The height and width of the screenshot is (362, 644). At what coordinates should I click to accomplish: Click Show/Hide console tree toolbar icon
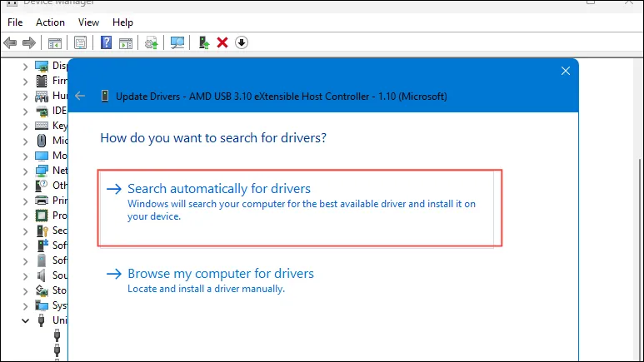coord(55,42)
